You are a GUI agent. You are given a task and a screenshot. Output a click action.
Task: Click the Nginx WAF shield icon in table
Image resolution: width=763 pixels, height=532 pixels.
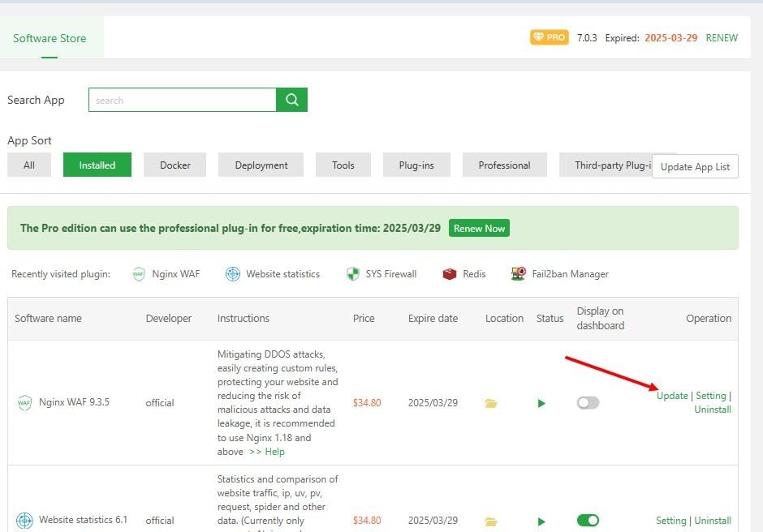click(x=24, y=402)
